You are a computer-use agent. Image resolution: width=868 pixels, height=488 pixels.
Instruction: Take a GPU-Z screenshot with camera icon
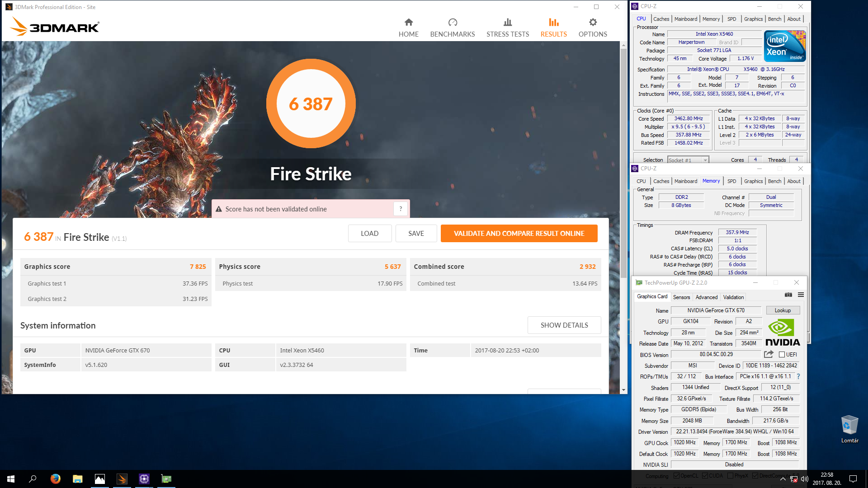pos(788,295)
